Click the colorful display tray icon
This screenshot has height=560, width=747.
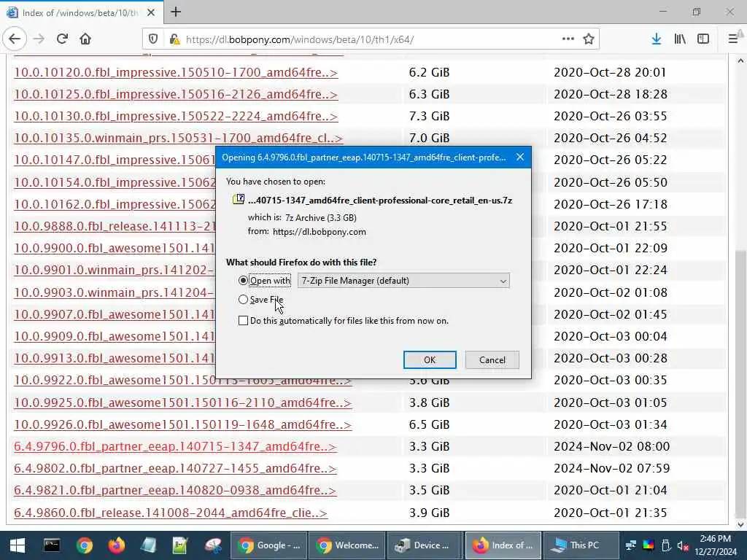pos(649,545)
